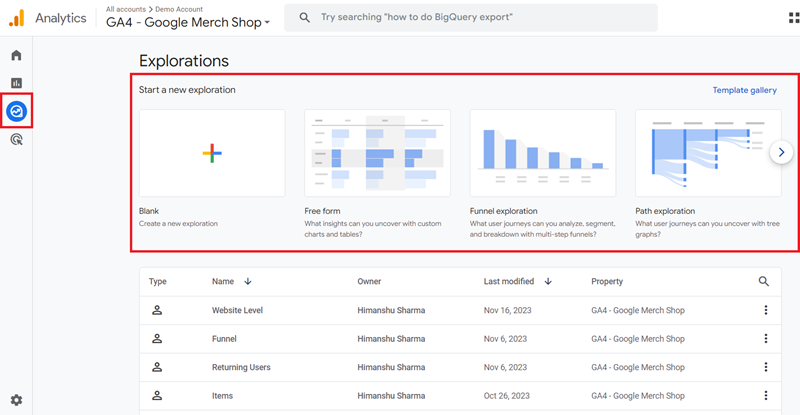The height and width of the screenshot is (415, 800).
Task: Click the person type icon for Items
Action: (x=157, y=396)
